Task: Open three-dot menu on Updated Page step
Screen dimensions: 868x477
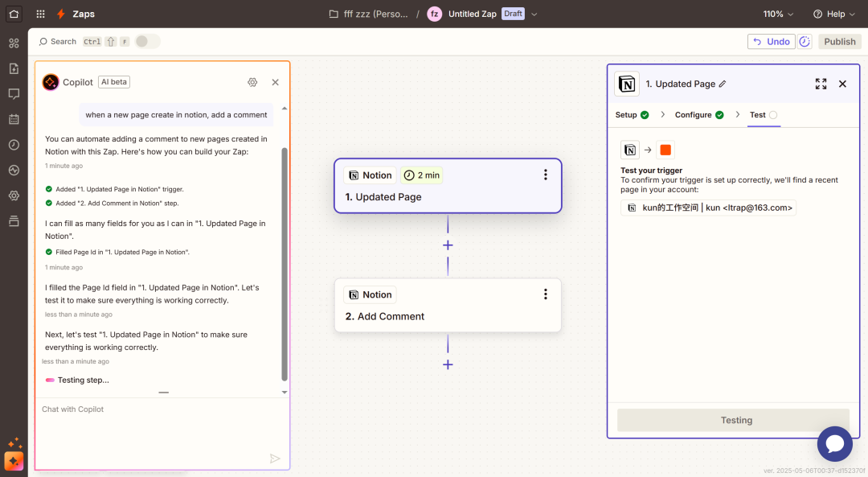Action: 545,175
